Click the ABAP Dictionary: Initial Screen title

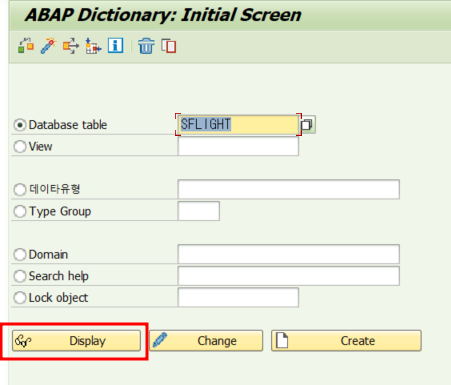click(163, 15)
